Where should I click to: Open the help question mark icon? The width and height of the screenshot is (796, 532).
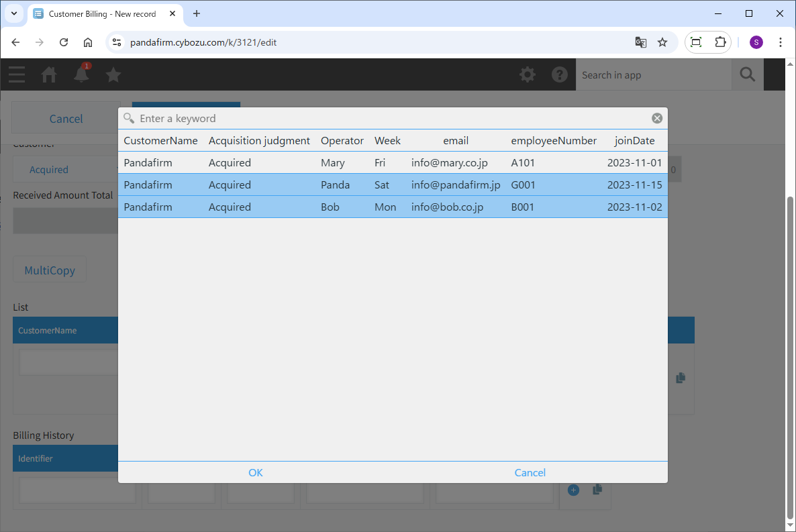[560, 74]
